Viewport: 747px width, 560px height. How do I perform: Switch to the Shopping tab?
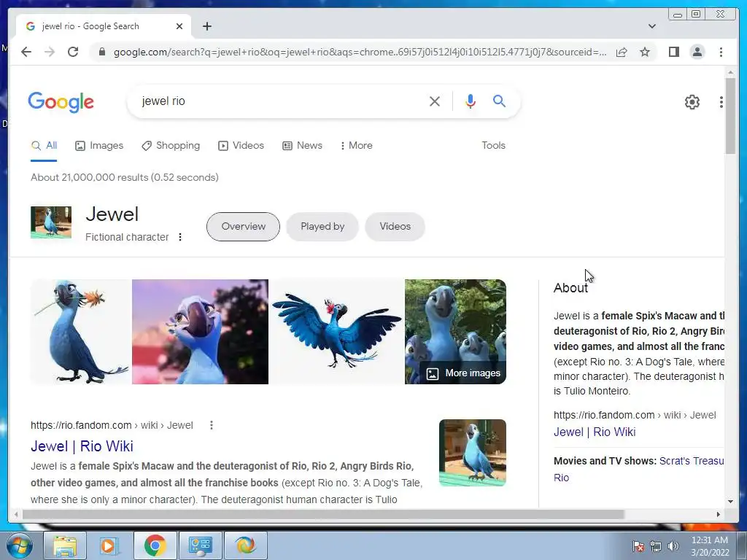[171, 146]
